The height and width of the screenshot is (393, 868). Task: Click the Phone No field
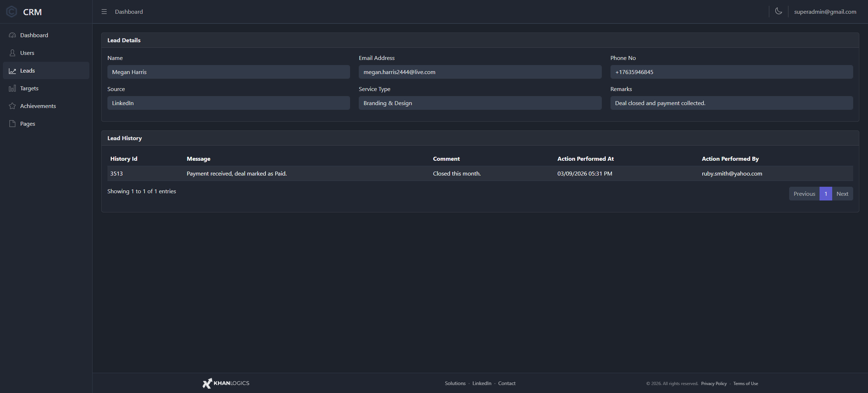tap(731, 72)
